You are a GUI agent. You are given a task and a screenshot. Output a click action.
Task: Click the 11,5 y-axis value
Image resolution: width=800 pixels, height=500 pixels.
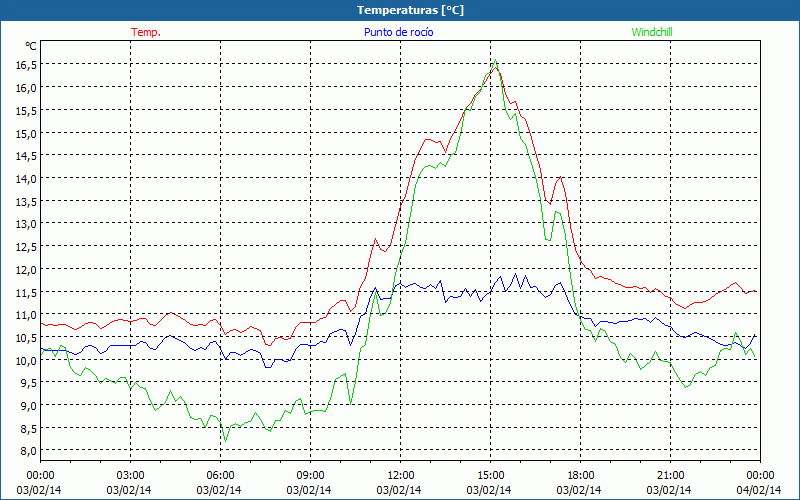pos(27,292)
